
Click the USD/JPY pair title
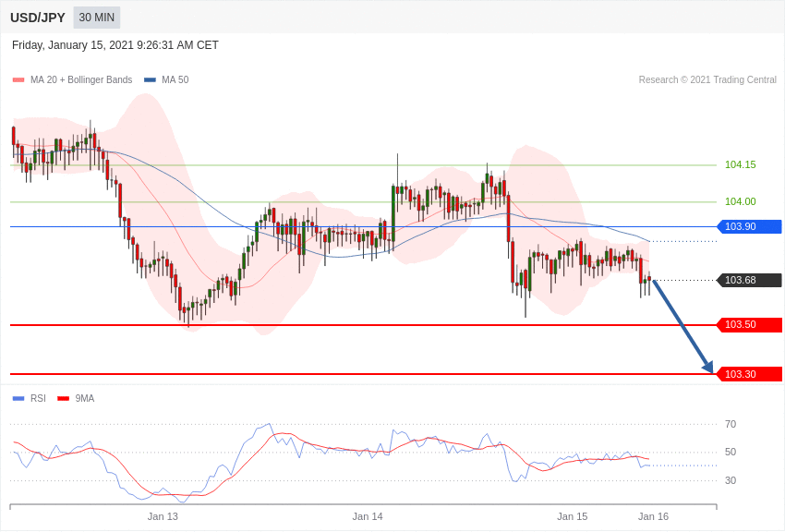(x=38, y=18)
